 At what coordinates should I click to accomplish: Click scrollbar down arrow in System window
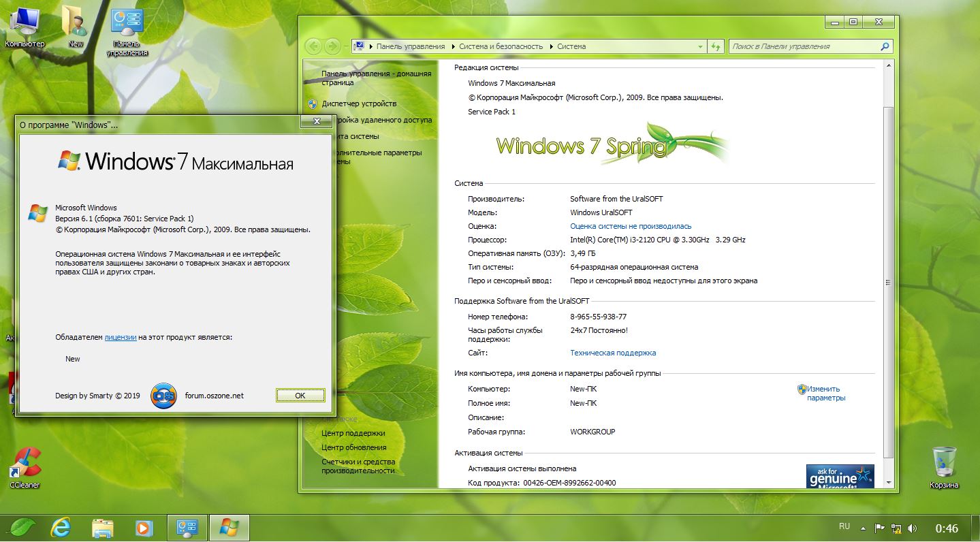[887, 482]
